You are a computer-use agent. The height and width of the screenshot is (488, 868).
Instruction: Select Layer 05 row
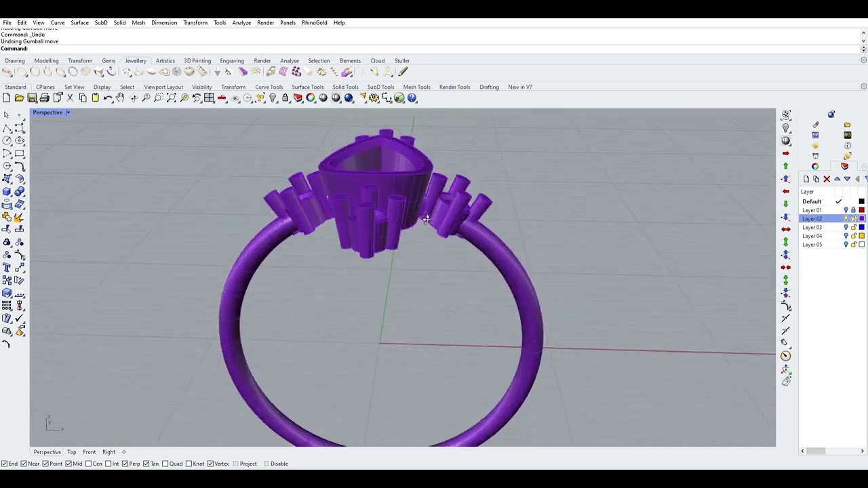[x=833, y=245]
